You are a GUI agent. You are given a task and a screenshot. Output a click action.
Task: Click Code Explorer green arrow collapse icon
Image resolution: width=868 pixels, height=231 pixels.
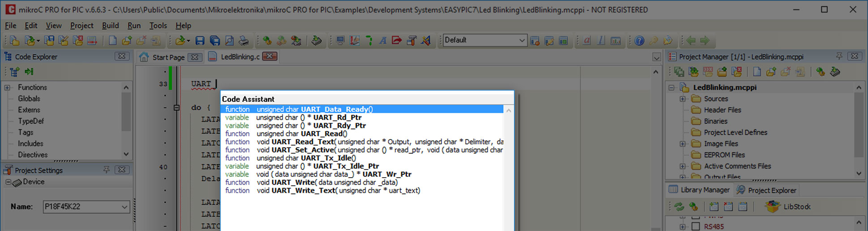click(x=29, y=72)
